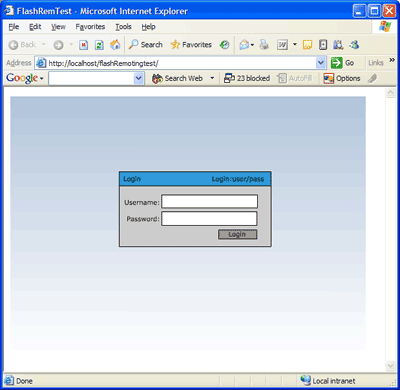Click the Forward navigation arrow

tap(58, 45)
